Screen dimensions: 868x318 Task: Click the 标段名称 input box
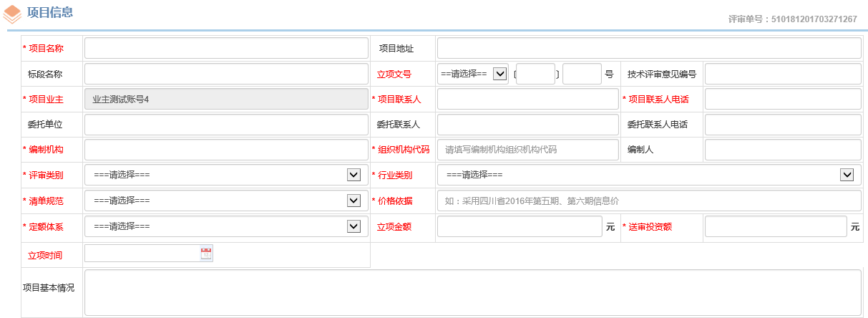226,74
